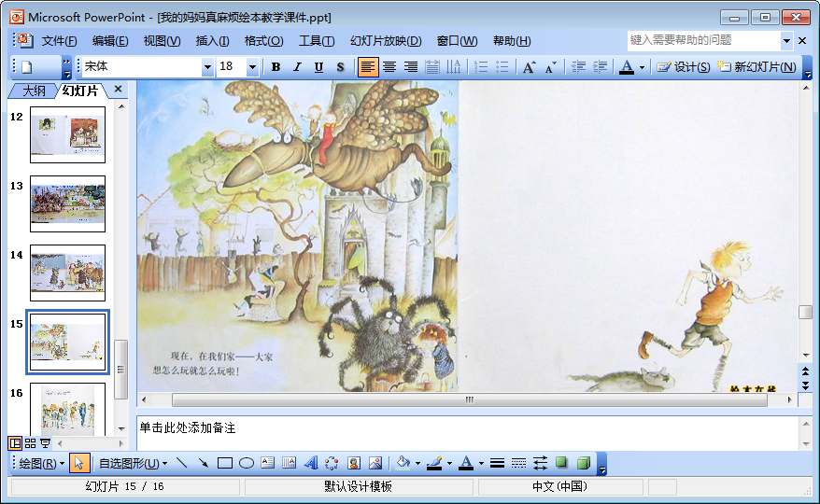The width and height of the screenshot is (820, 504).
Task: Click the Distributed alignment icon
Action: pyautogui.click(x=432, y=67)
